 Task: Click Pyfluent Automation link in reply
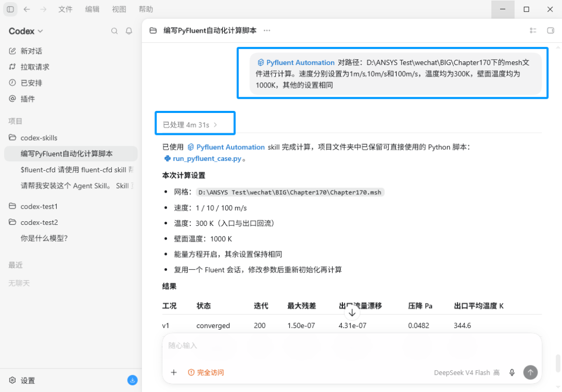(226, 147)
